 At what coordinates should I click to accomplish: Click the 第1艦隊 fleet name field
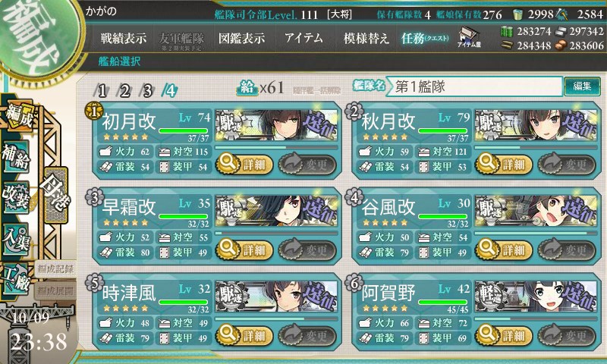pyautogui.click(x=473, y=86)
